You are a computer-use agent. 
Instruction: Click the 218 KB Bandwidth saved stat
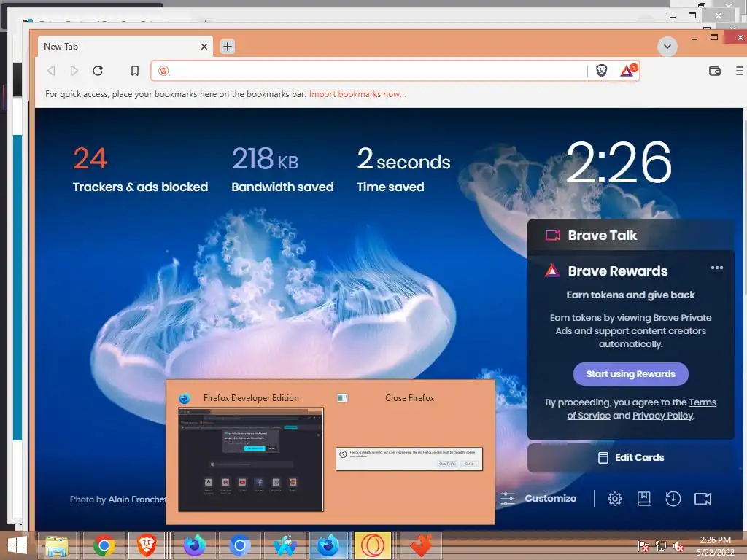pos(282,169)
